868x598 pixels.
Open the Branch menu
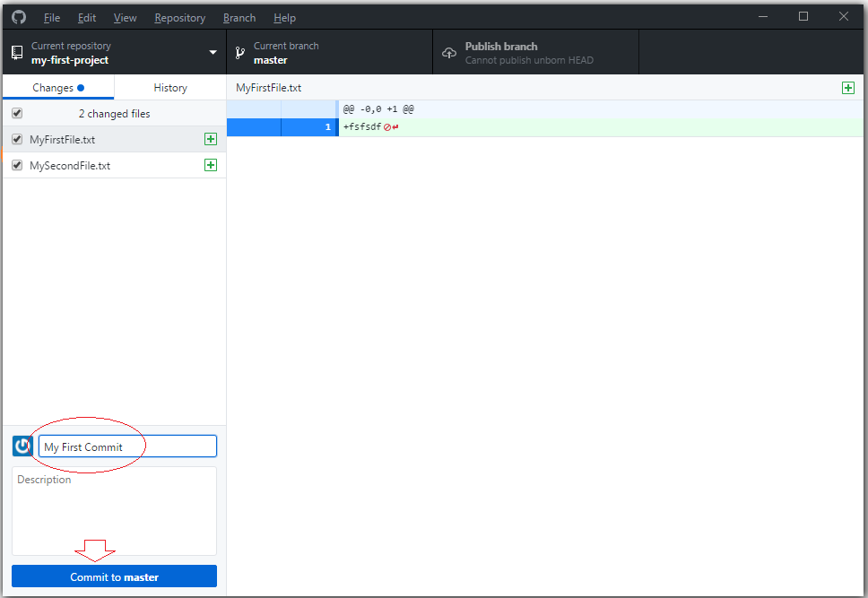click(239, 18)
